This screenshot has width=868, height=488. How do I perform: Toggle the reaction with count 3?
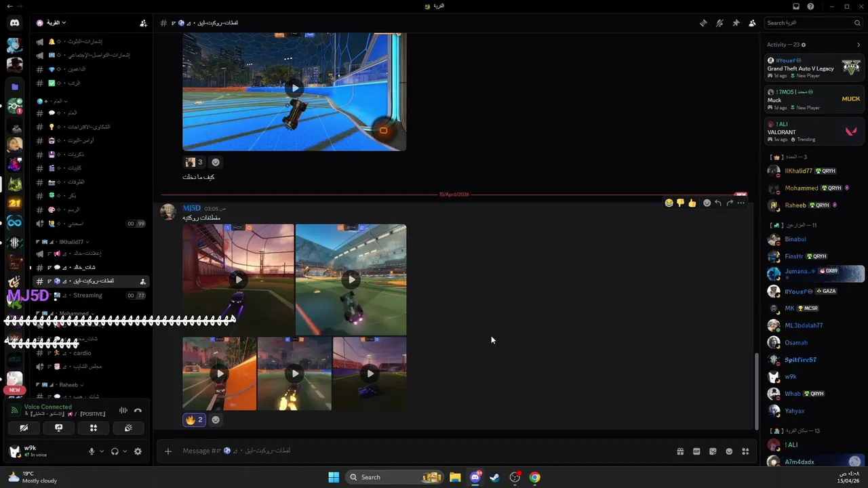coord(194,162)
